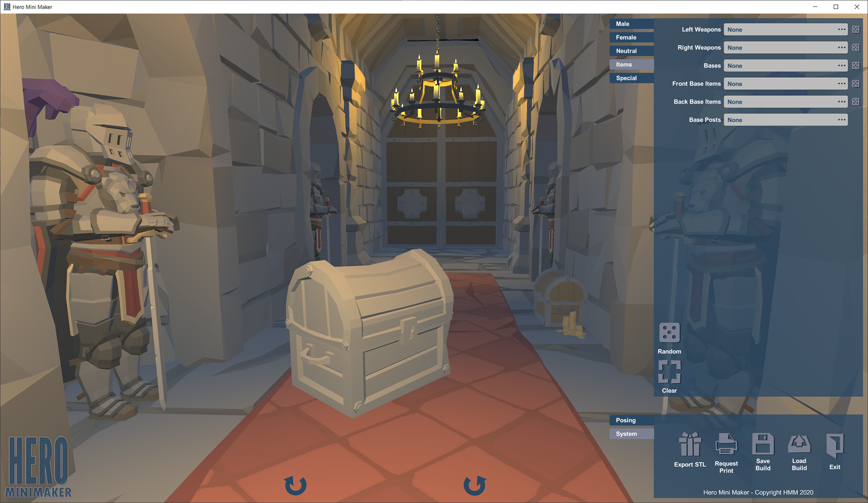Click the Request Print printer icon
Viewport: 868px width, 503px height.
[726, 445]
